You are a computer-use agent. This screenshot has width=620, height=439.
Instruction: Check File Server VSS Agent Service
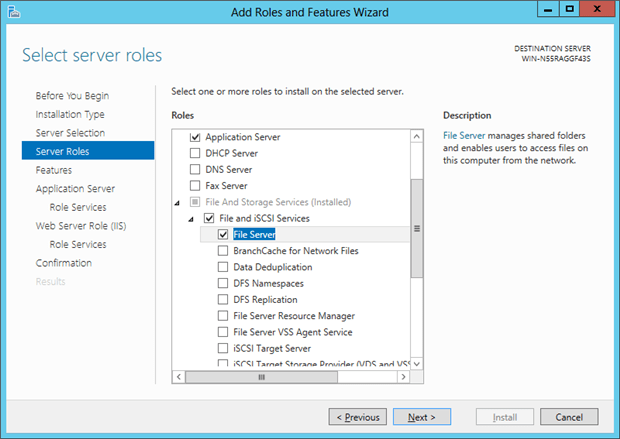(x=223, y=332)
